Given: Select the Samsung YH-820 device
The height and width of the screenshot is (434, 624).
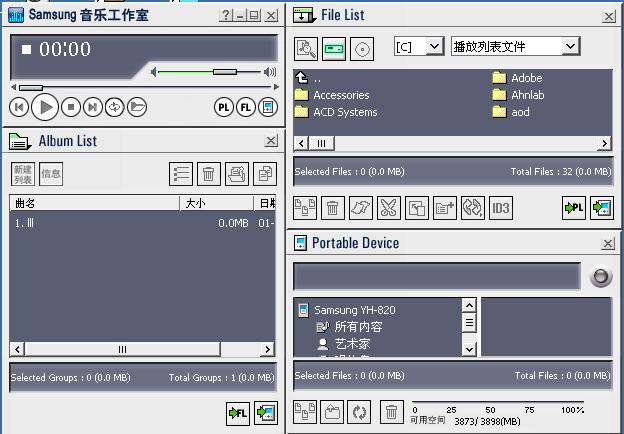Looking at the screenshot, I should click(x=347, y=310).
